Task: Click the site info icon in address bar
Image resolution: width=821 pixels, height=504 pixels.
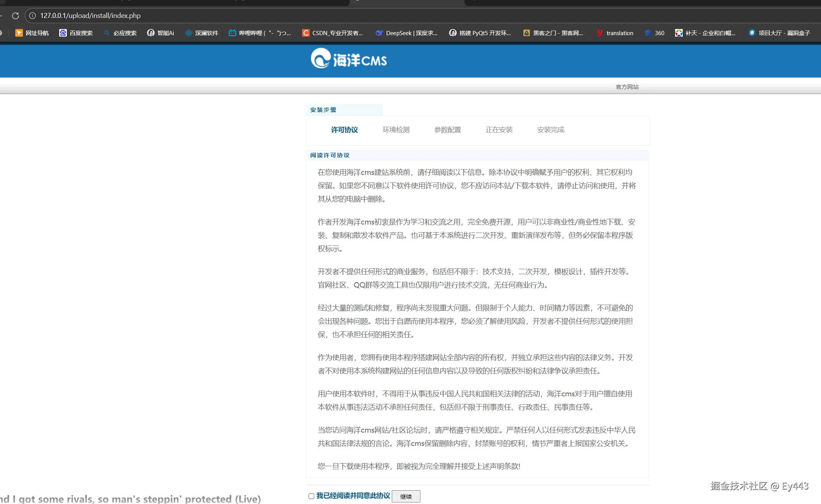Action: [x=32, y=16]
